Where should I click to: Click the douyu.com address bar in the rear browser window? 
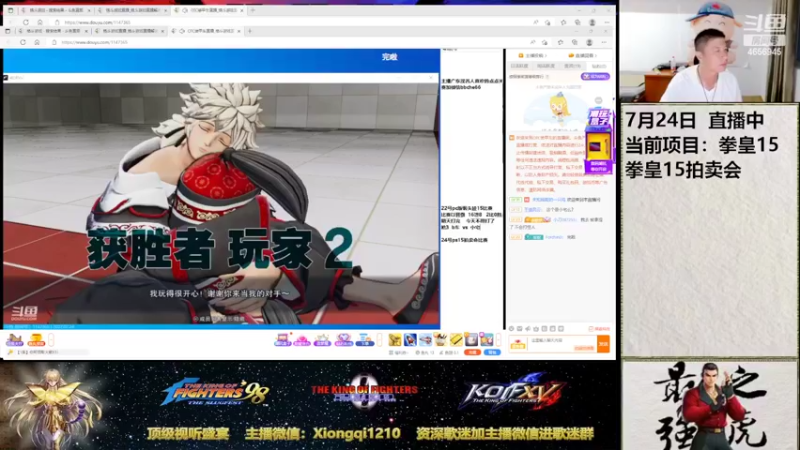pyautogui.click(x=293, y=22)
